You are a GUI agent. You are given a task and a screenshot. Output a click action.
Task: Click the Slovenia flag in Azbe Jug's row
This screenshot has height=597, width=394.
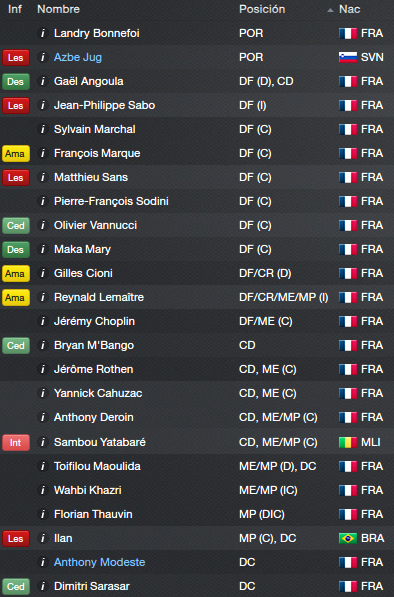tap(348, 57)
